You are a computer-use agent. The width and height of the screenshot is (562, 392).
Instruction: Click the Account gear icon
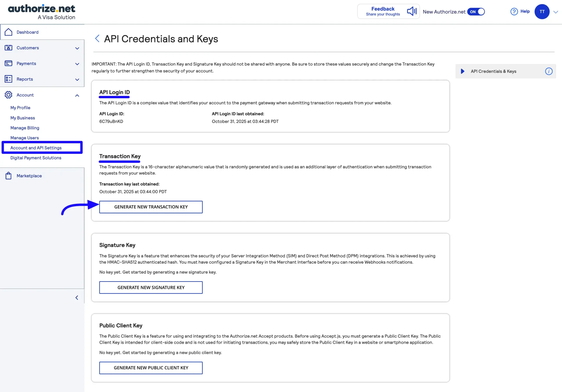[x=9, y=95]
